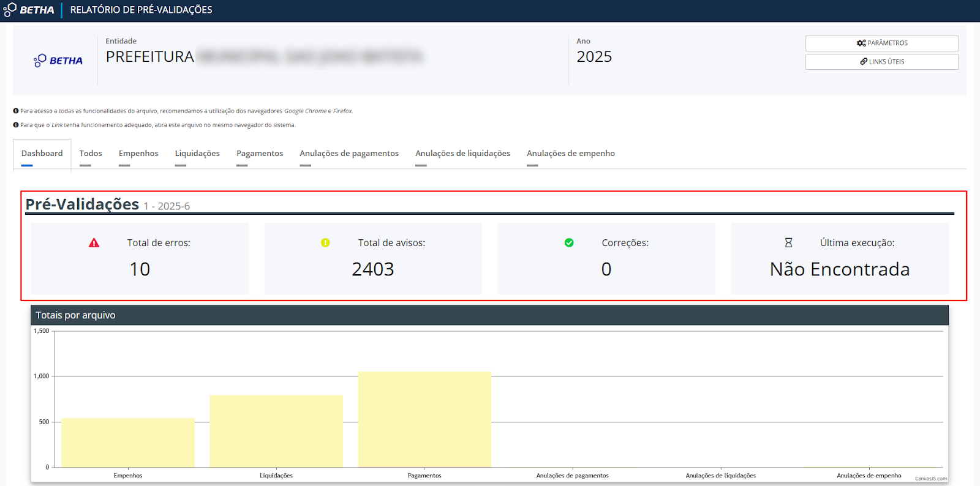Select the Liquidações tab
The height and width of the screenshot is (486, 980).
tap(197, 154)
